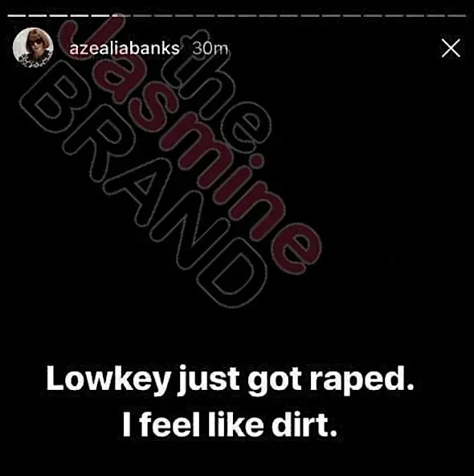Select the second-to-last story progress segment

[435, 15]
